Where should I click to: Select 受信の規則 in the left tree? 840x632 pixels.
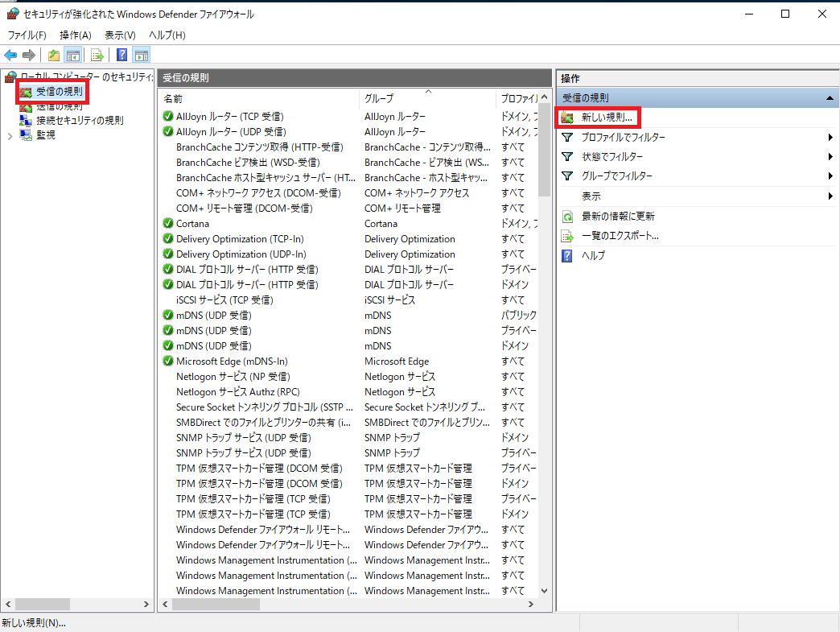(x=60, y=92)
